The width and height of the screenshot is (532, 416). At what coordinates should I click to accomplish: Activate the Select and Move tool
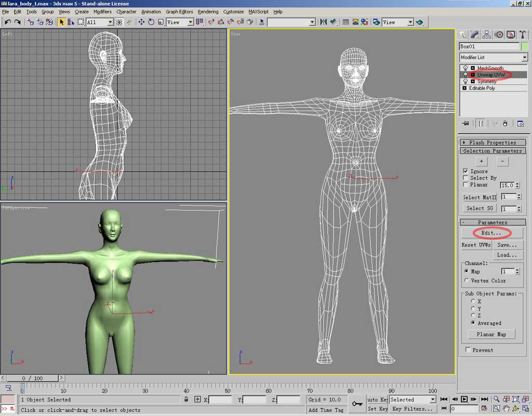click(x=141, y=22)
